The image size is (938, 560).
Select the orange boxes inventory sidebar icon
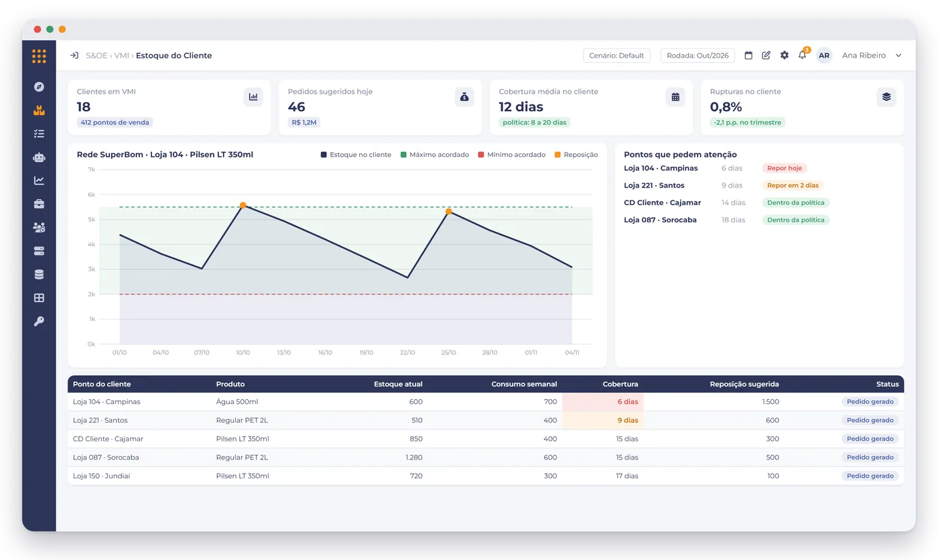39,110
